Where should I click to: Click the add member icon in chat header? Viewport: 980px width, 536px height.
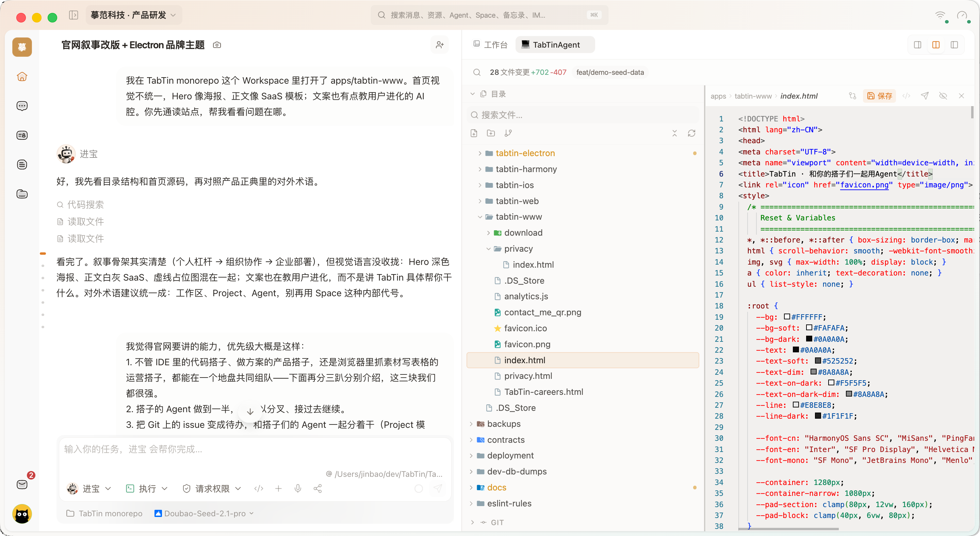pos(439,45)
